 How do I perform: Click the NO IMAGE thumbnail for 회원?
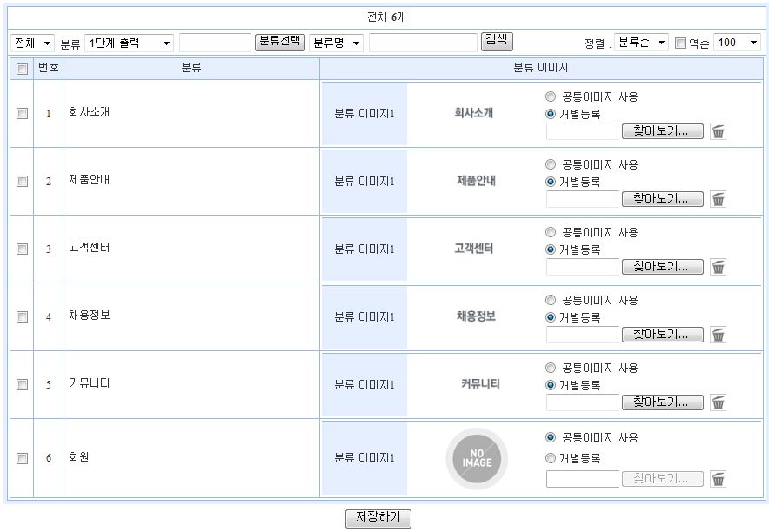point(476,458)
